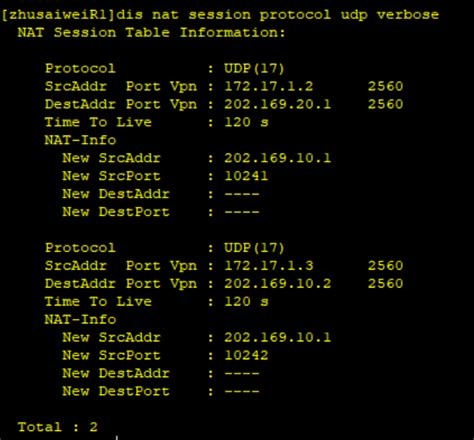
Task: Click the 'NAT Session Table Information' heading
Action: coord(152,33)
